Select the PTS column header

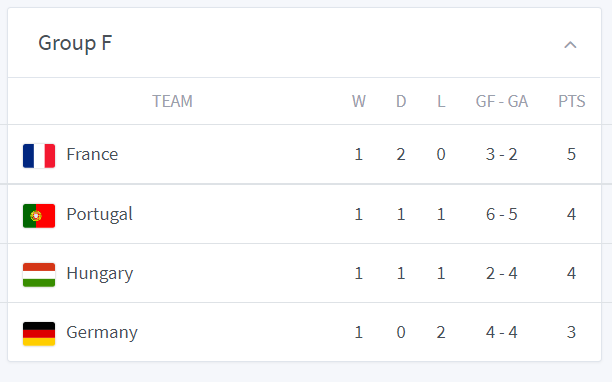572,101
